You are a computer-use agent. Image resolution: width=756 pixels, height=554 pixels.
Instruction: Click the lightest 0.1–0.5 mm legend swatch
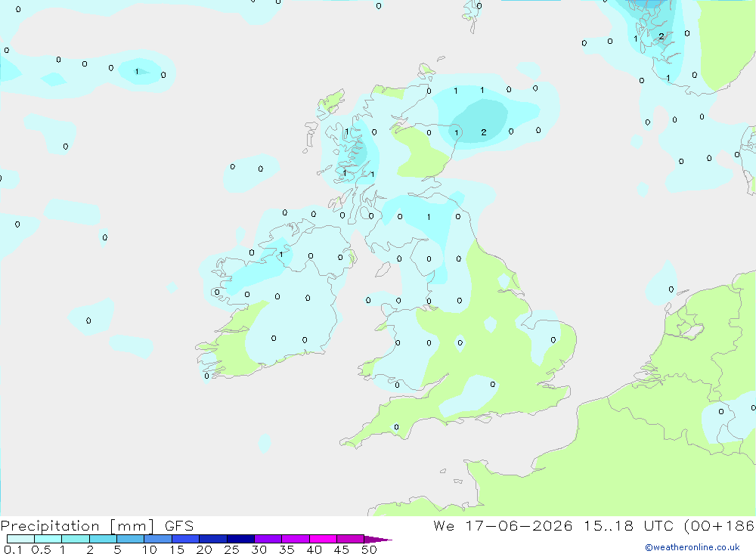tap(20, 539)
